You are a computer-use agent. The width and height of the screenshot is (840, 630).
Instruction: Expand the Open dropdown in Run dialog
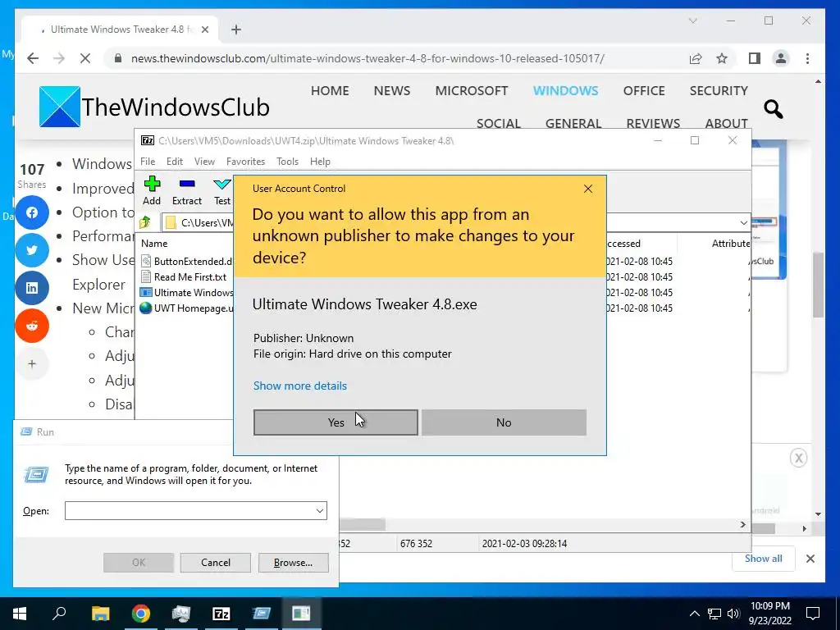pos(320,510)
